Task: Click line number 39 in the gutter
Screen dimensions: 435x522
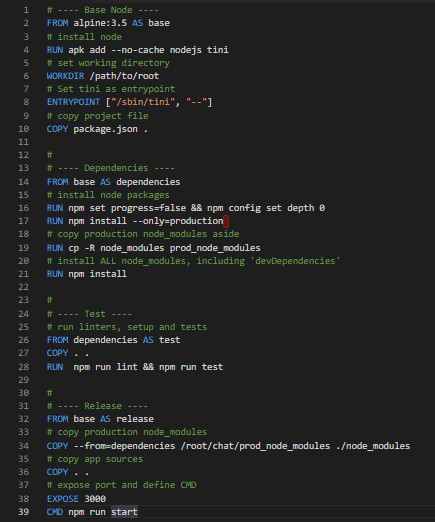Action: pyautogui.click(x=24, y=512)
